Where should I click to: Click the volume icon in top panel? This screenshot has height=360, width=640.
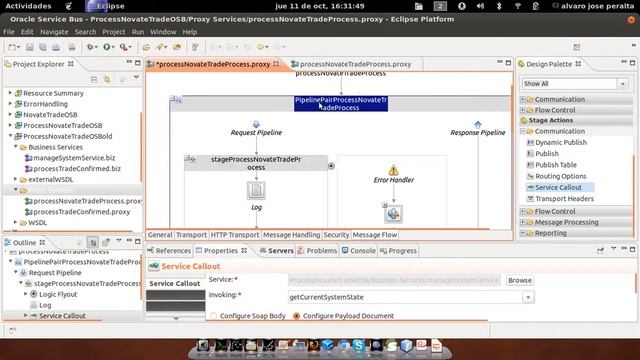point(480,6)
